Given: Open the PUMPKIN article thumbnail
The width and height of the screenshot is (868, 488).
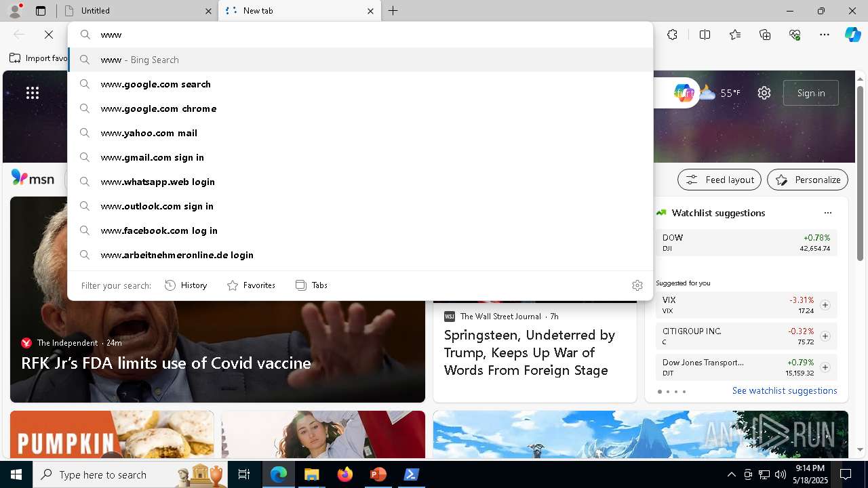Looking at the screenshot, I should pos(112,434).
